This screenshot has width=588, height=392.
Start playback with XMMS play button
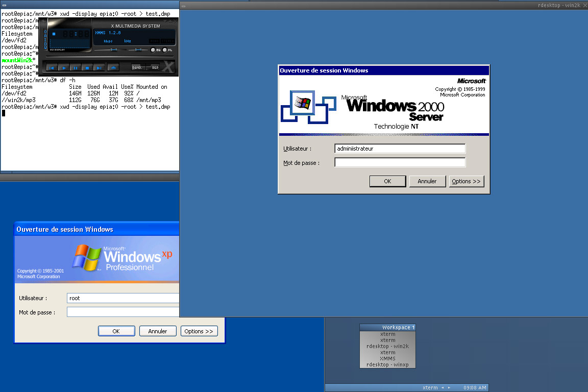pos(64,67)
